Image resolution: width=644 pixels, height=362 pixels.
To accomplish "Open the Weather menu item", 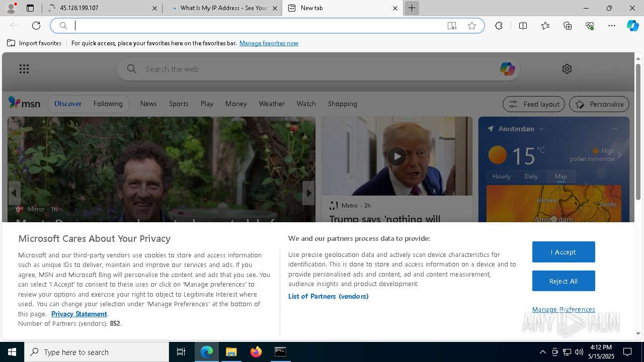I will click(x=272, y=104).
